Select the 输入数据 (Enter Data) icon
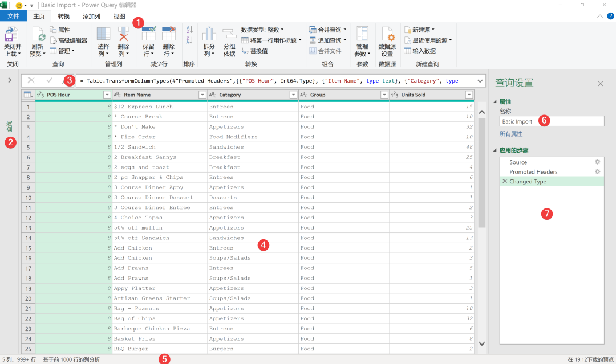Image resolution: width=616 pixels, height=364 pixels. (422, 50)
